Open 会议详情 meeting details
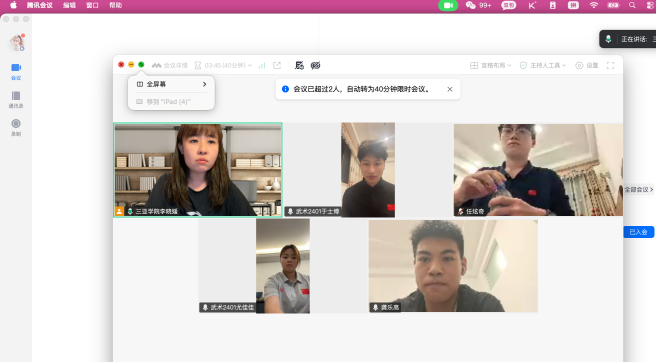 169,65
